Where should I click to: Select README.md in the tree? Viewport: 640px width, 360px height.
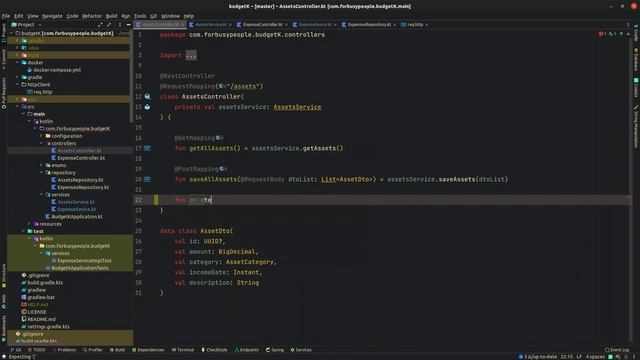(x=41, y=319)
